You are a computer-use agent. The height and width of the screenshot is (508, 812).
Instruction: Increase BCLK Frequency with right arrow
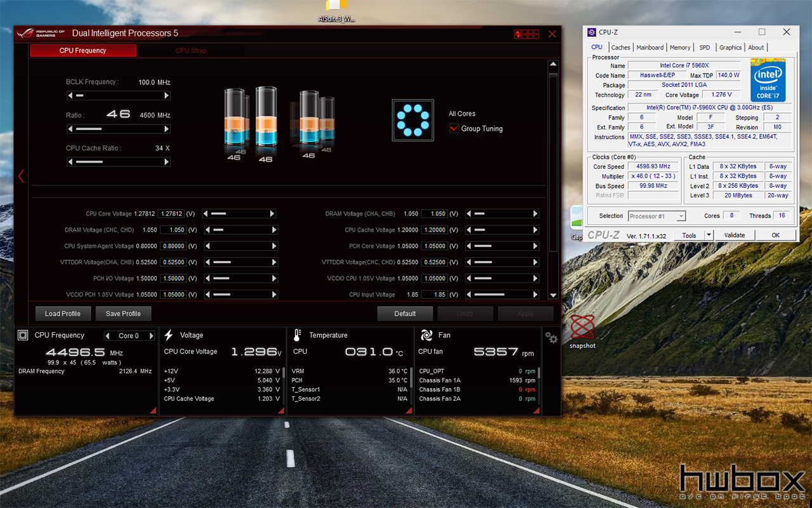167,95
